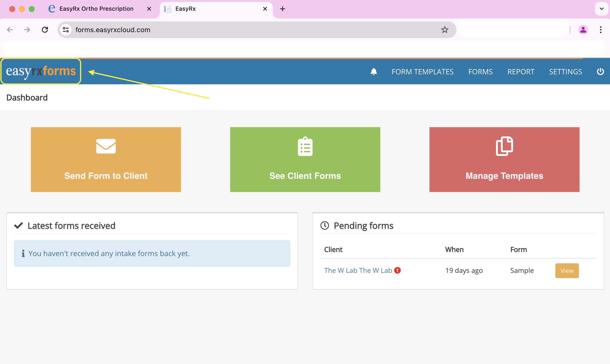The image size is (610, 364).
Task: Open the FORMS menu
Action: pos(480,72)
